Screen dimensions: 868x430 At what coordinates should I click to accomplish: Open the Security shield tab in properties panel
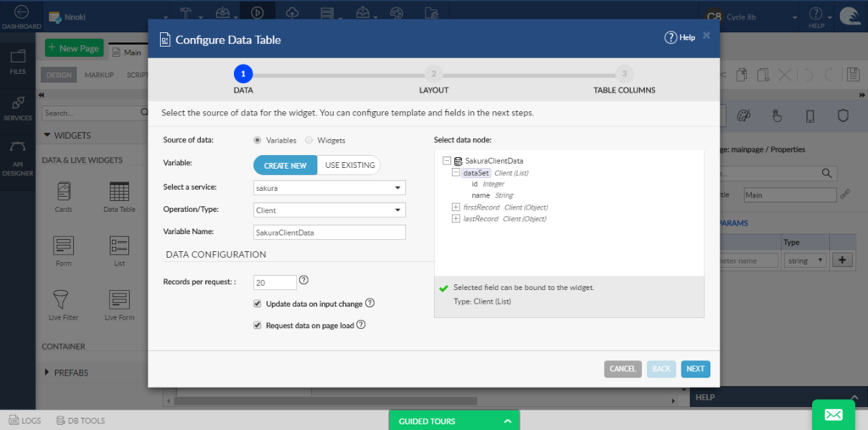(843, 116)
